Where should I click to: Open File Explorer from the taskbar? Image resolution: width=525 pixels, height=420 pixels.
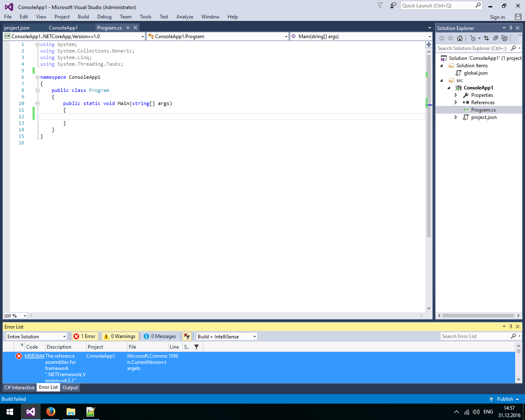[x=71, y=412]
